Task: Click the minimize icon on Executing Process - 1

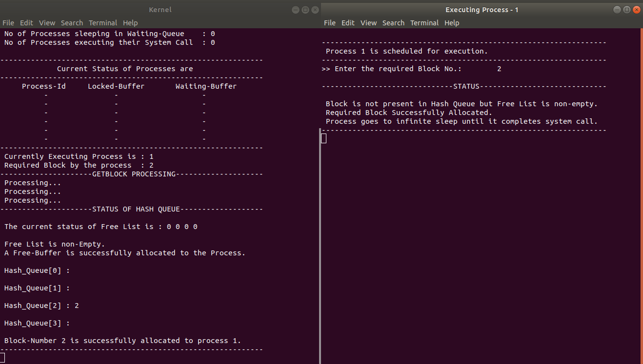Action: 617,9
